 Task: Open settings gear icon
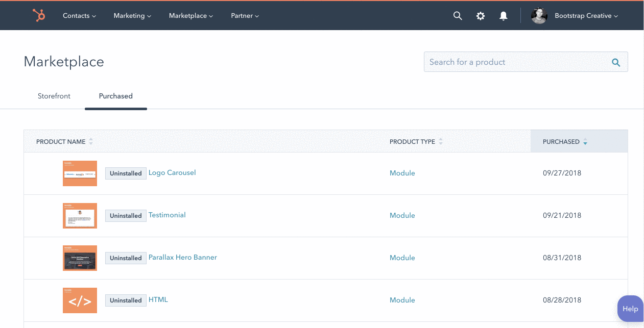[x=481, y=16]
